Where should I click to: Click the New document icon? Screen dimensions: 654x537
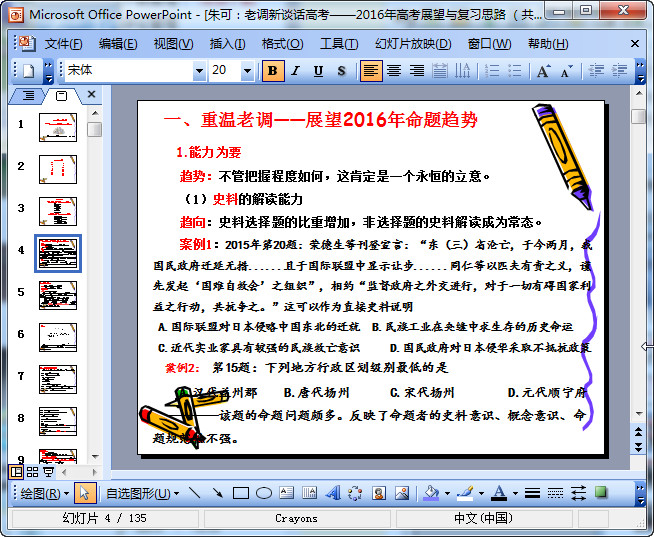click(x=28, y=71)
